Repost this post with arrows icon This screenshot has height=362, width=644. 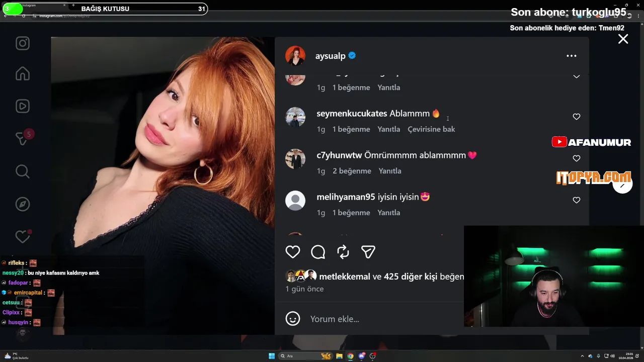tap(343, 251)
